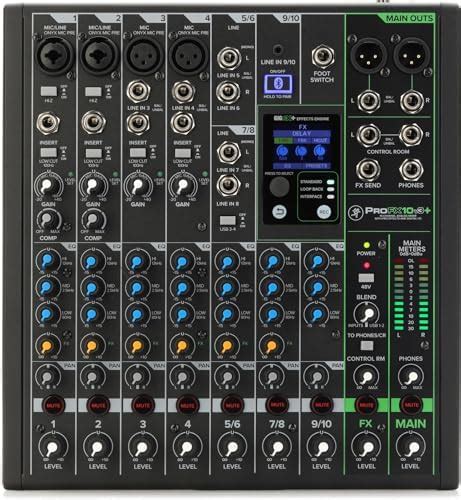Click the right XLR Main Out connector

tap(412, 55)
